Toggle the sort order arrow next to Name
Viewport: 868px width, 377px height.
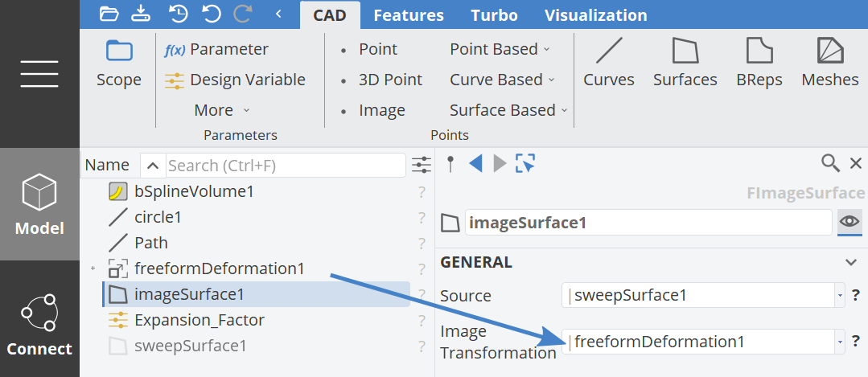tap(154, 166)
